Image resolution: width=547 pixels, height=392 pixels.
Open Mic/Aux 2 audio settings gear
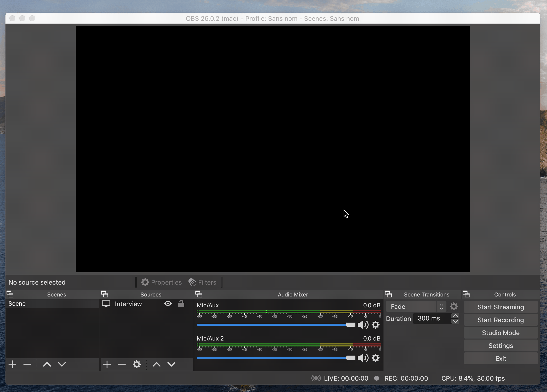(x=376, y=358)
